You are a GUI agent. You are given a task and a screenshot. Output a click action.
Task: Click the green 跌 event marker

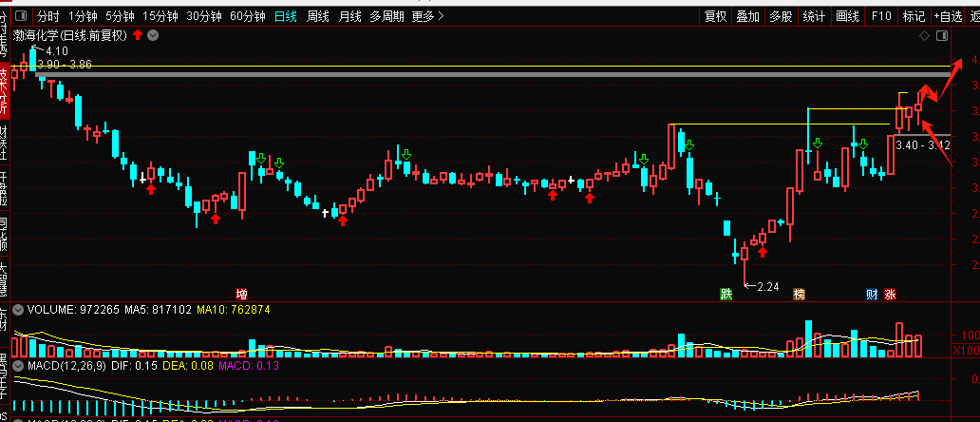726,294
